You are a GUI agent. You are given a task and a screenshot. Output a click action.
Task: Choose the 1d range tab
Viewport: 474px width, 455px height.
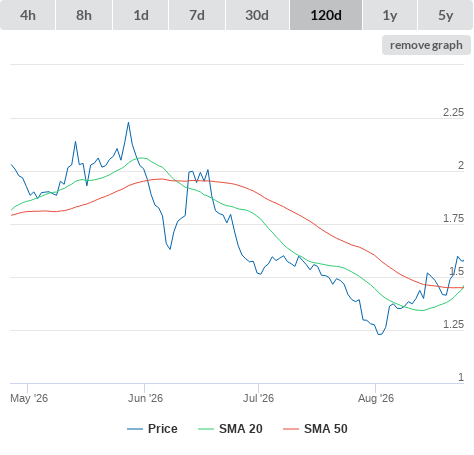click(141, 15)
